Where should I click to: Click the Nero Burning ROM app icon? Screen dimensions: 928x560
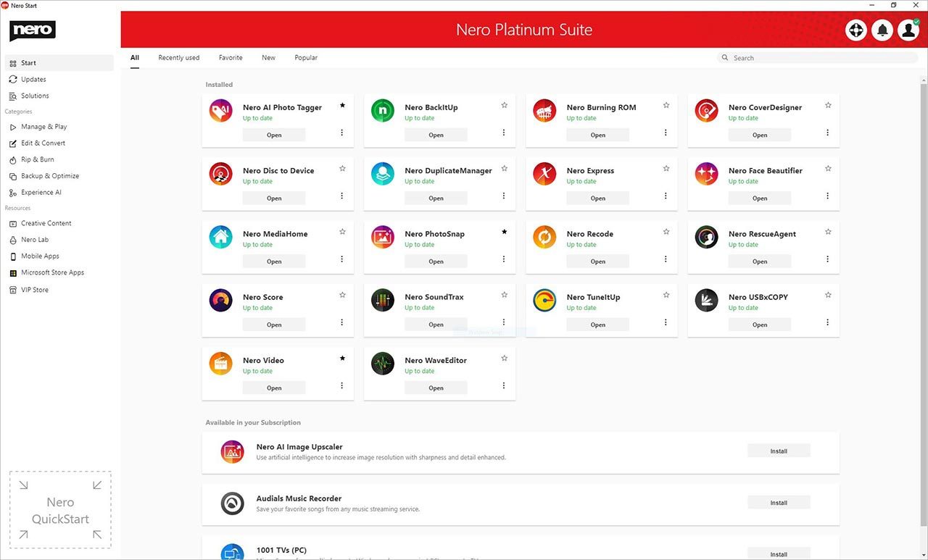[x=544, y=111]
